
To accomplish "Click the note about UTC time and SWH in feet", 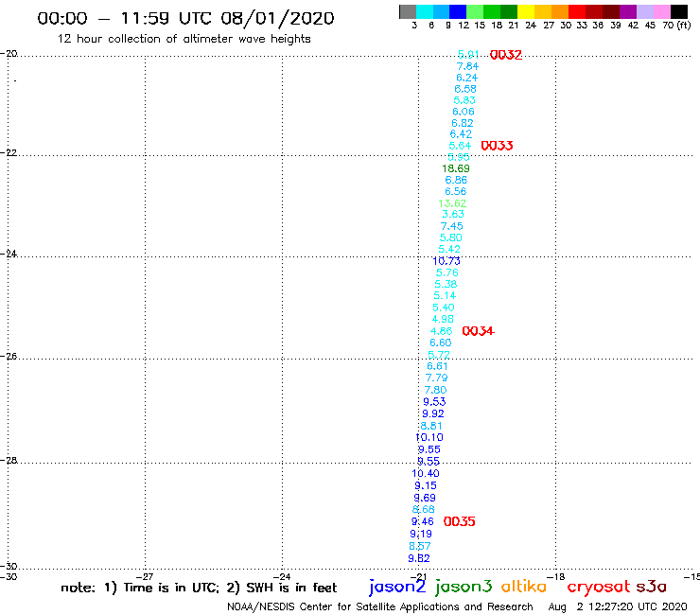I will (199, 588).
